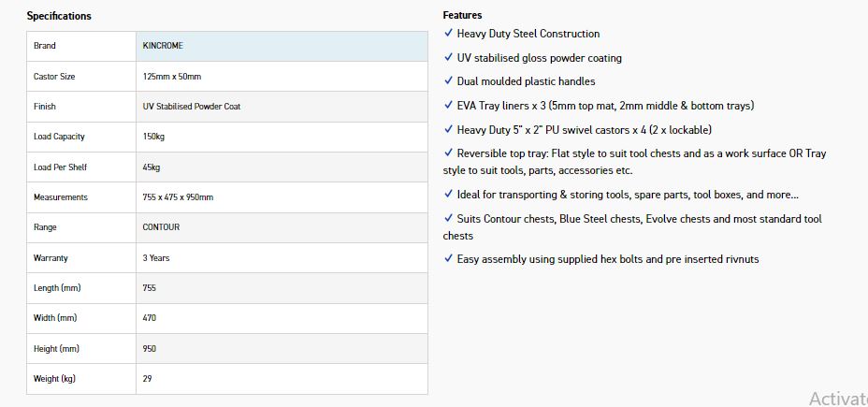The height and width of the screenshot is (407, 868).
Task: Select the KINCROME brand value cell
Action: tap(162, 46)
